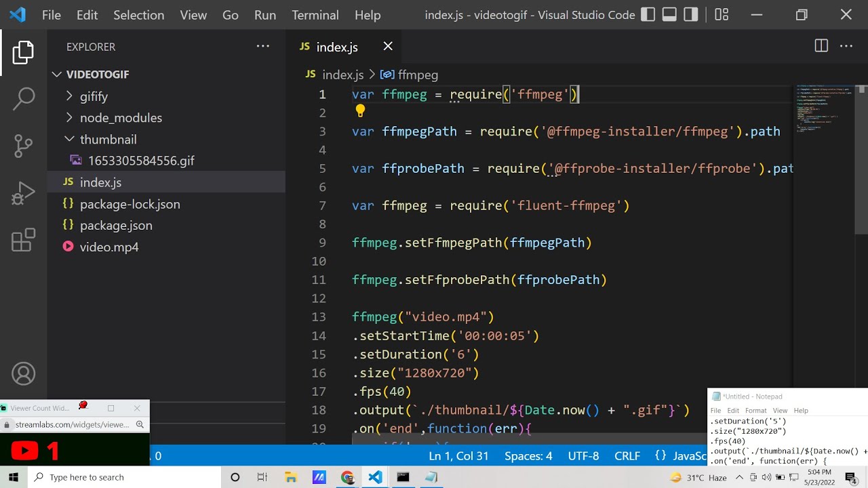Toggle the Secondary Side Bar layout button

[x=691, y=15]
